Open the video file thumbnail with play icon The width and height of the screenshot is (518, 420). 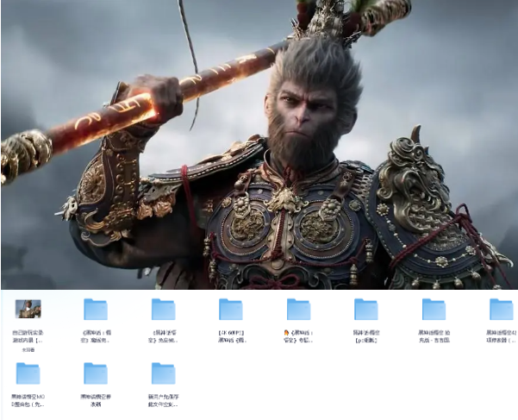point(28,309)
